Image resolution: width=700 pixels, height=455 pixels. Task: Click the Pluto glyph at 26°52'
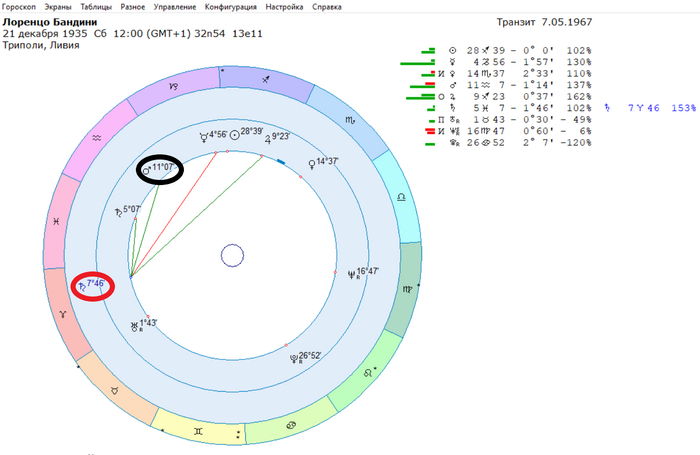click(293, 356)
